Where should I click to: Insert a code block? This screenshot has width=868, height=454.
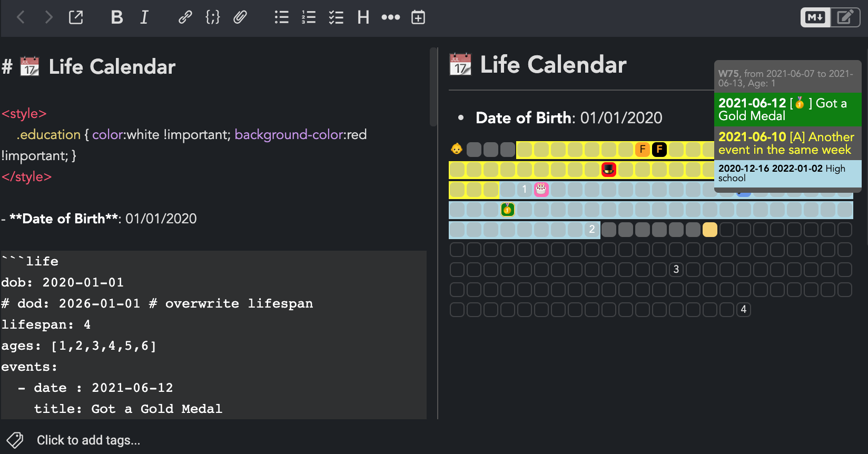click(212, 17)
